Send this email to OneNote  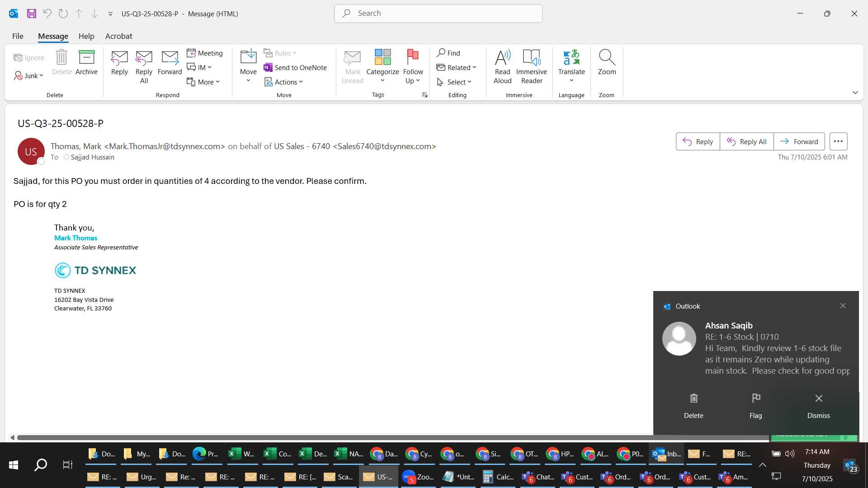pyautogui.click(x=295, y=67)
